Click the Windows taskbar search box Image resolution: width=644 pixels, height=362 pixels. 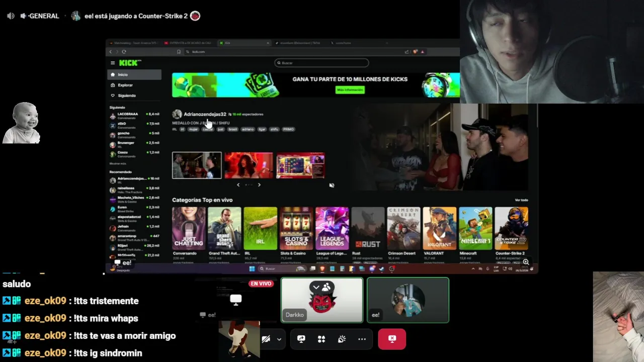(x=283, y=268)
